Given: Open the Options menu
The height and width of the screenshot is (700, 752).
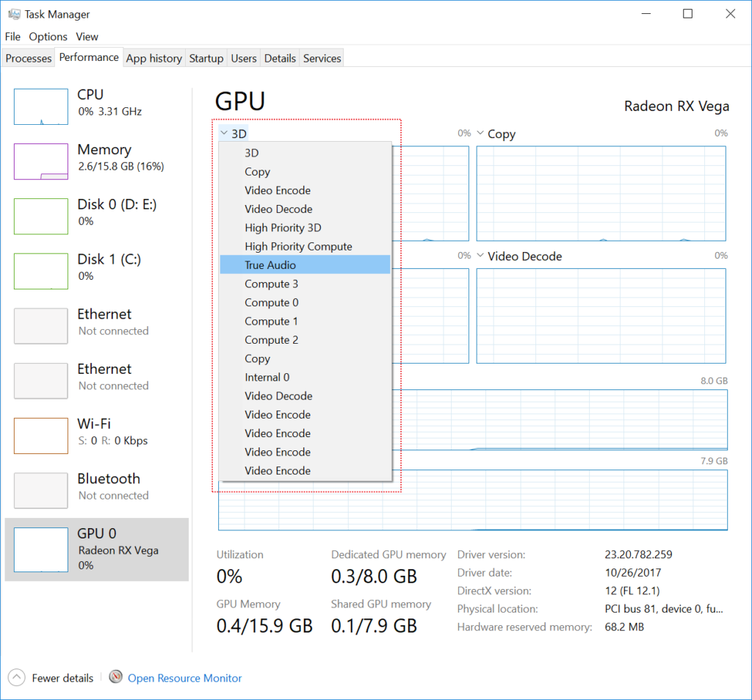Looking at the screenshot, I should 48,36.
